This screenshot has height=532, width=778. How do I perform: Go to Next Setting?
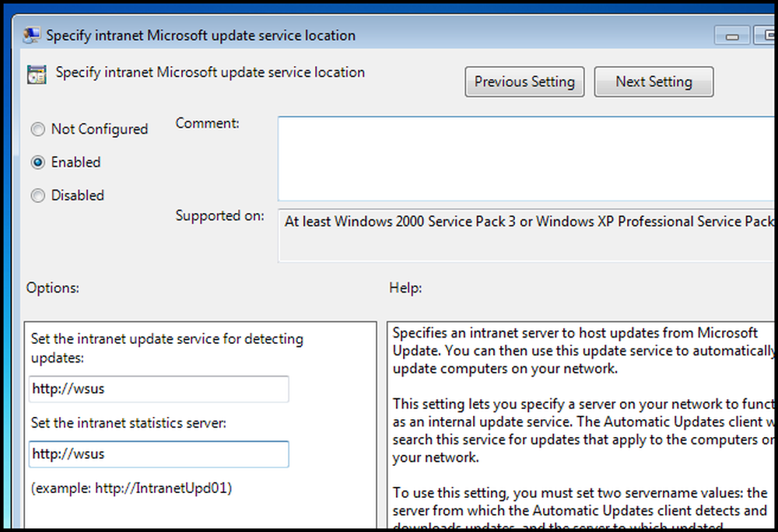click(654, 82)
